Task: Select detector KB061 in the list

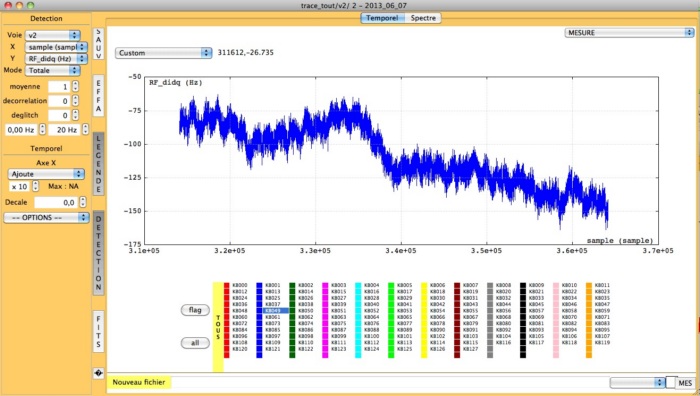Action: [273, 317]
